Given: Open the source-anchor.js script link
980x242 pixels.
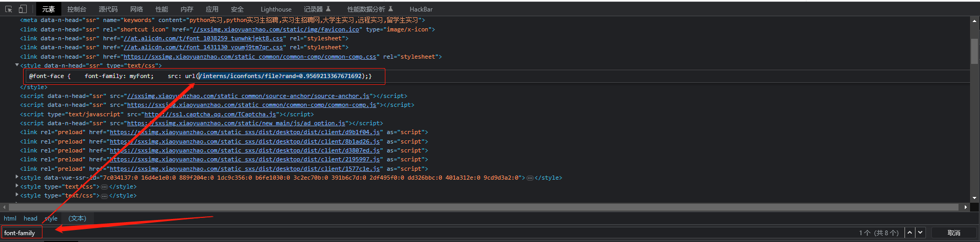Looking at the screenshot, I should (249, 96).
